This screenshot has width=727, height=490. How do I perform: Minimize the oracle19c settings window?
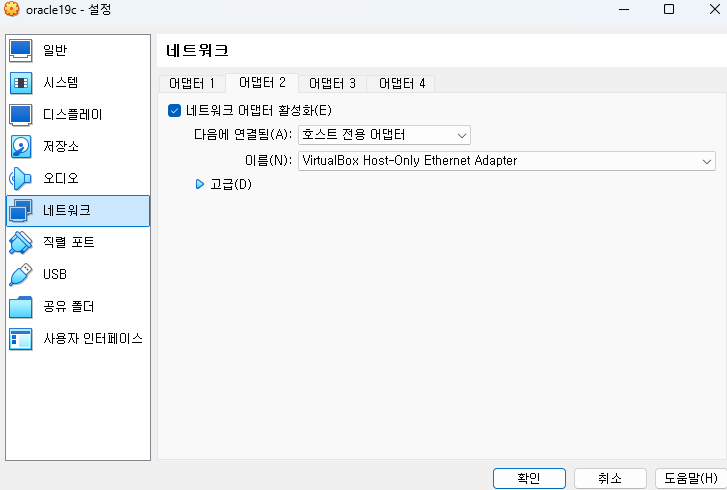point(624,9)
